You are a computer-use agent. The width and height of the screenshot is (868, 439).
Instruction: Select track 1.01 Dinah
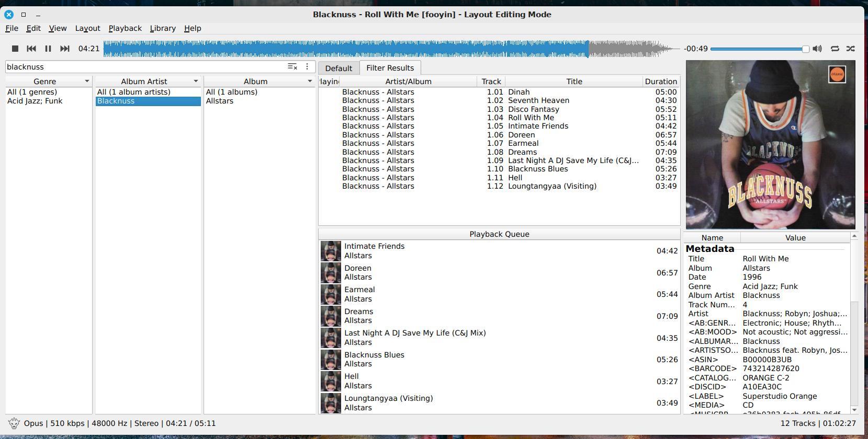[x=499, y=92]
